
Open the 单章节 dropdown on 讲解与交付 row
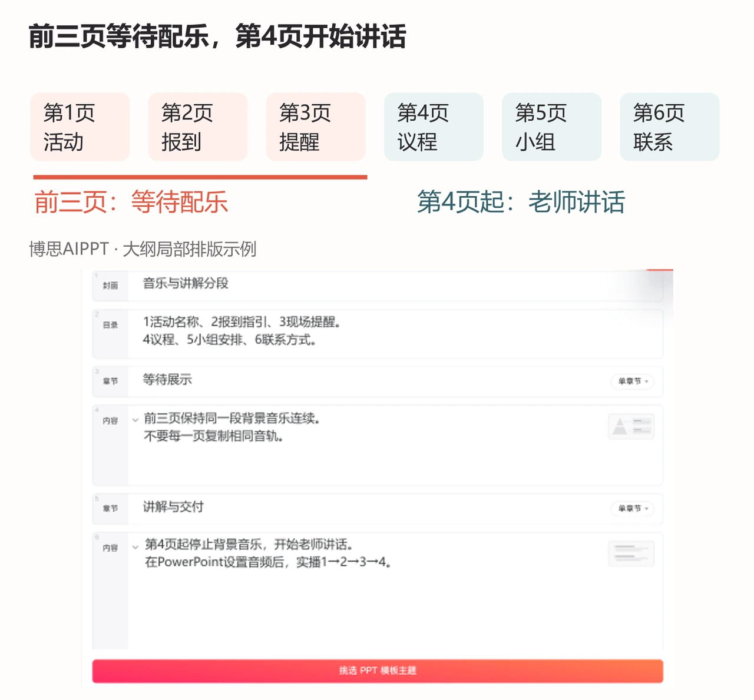633,509
